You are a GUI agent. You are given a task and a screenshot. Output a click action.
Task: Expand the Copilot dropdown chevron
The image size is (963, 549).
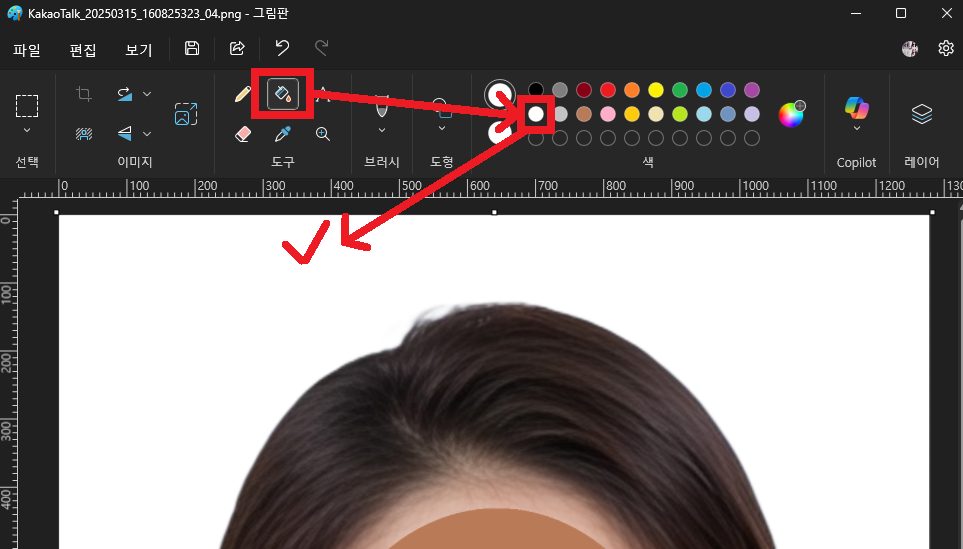coord(857,128)
